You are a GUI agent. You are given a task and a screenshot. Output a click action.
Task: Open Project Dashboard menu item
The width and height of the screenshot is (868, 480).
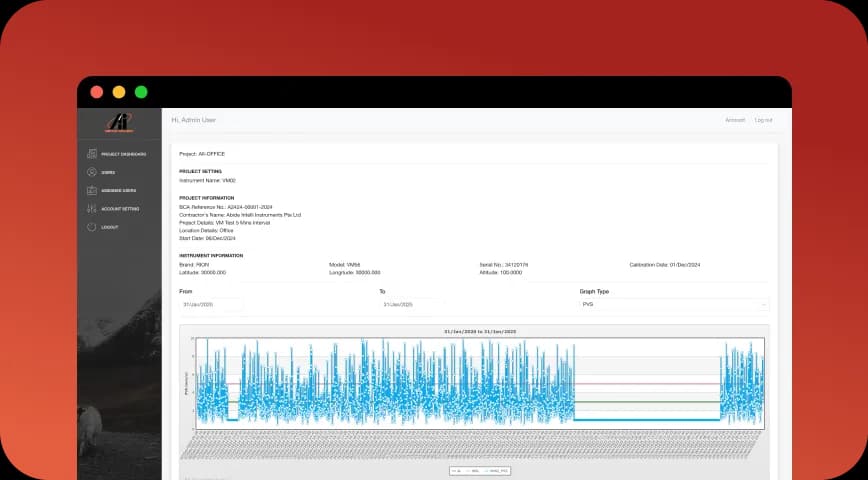[x=124, y=154]
